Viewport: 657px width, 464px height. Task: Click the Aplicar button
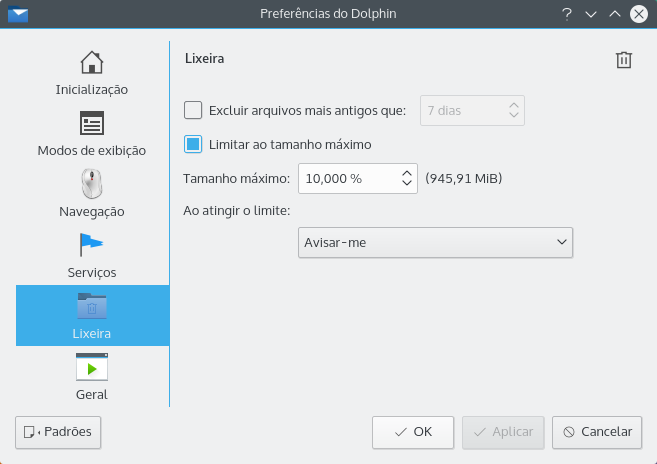tap(503, 432)
